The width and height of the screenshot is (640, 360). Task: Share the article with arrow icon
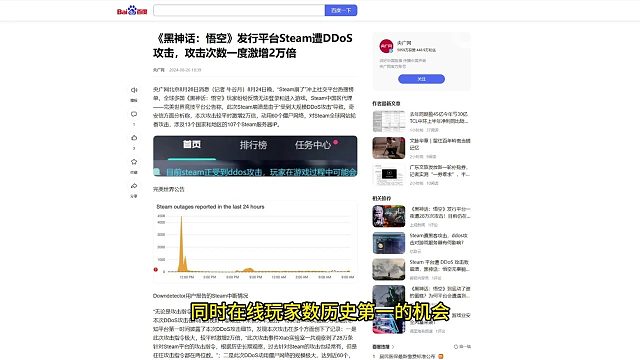[134, 186]
